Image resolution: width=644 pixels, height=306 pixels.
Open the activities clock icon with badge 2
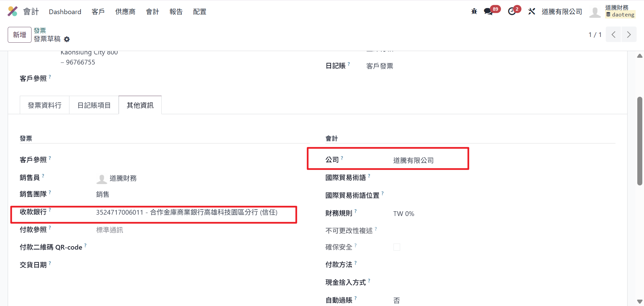click(512, 11)
